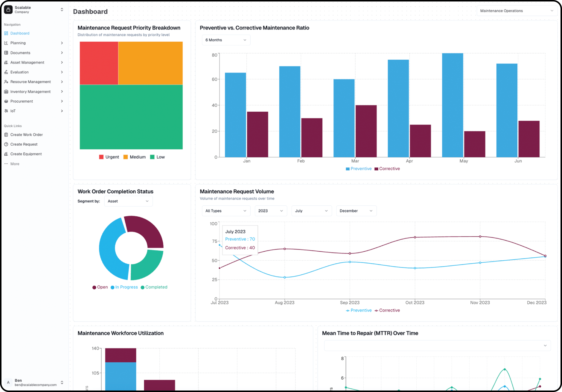
Task: Click the red Urgent treemap block
Action: coord(99,63)
